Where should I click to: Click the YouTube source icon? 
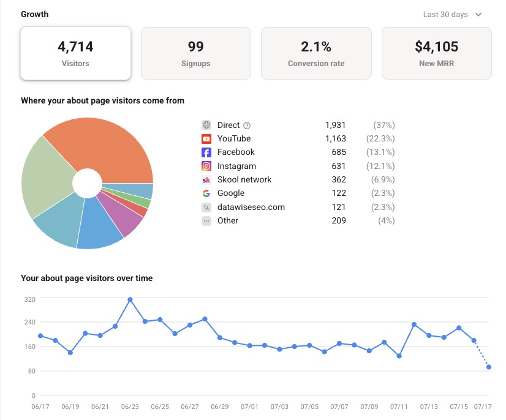coord(206,139)
